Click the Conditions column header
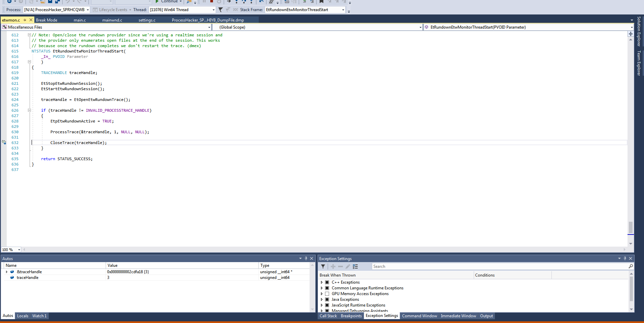This screenshot has height=323, width=644. click(513, 275)
